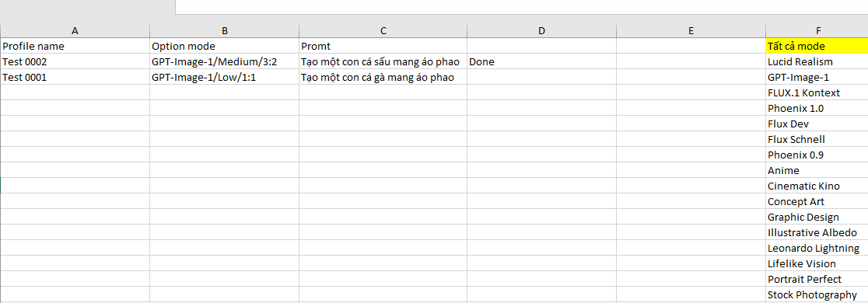Viewport: 868px width, 303px height.
Task: Click the 'Test 0002' cell
Action: 75,62
